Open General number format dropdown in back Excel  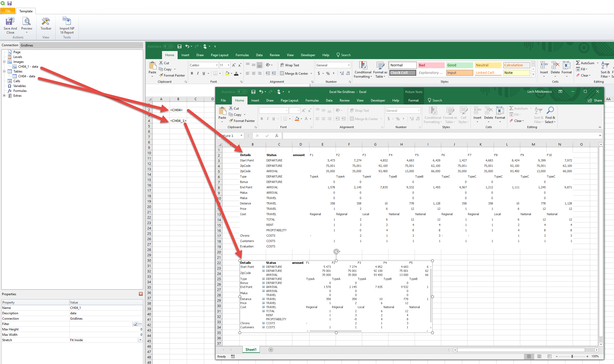click(x=349, y=65)
